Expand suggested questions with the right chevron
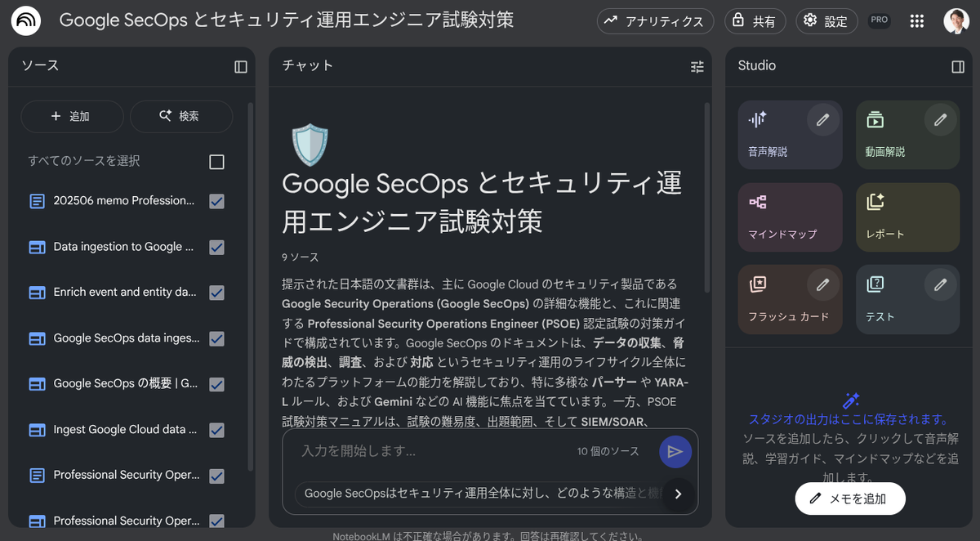The height and width of the screenshot is (541, 980). click(677, 494)
